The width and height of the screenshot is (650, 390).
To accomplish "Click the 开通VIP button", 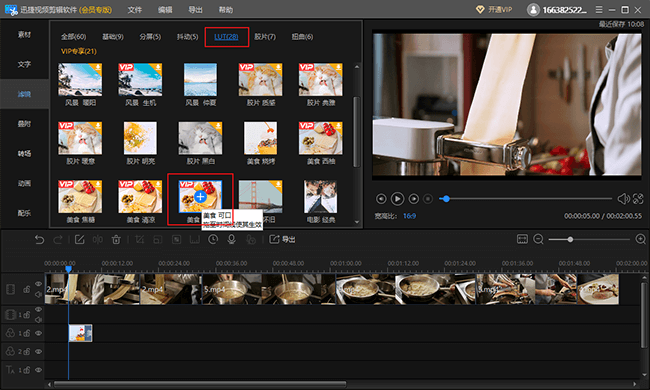I will click(x=494, y=10).
